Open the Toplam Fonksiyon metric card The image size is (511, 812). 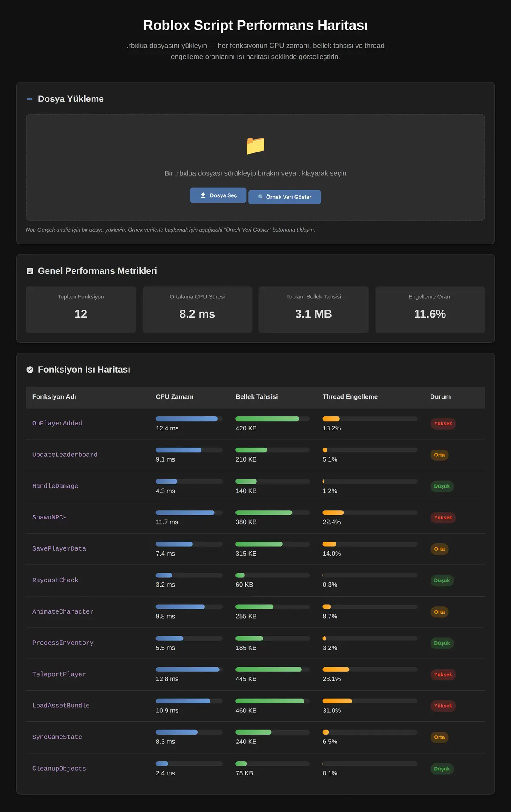pos(81,310)
